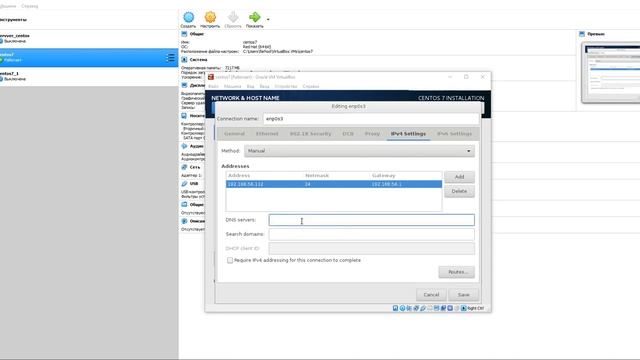Select address cell 192.168.56.112
The height and width of the screenshot is (360, 640).
(245, 184)
